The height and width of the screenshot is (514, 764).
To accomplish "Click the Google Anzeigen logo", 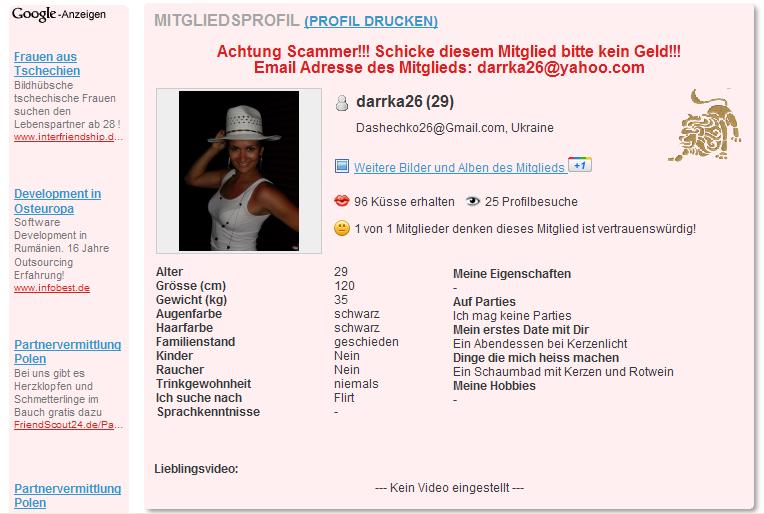I will click(58, 14).
